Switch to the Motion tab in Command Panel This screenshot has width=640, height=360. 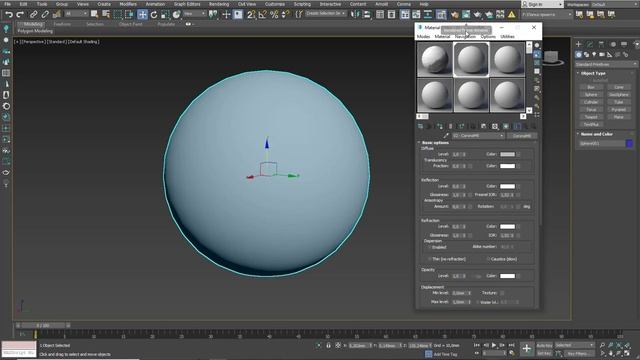pyautogui.click(x=613, y=44)
